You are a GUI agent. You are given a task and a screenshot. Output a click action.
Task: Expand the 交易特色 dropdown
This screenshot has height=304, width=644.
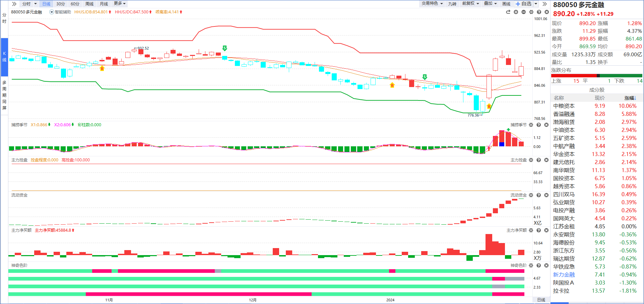pos(432,3)
